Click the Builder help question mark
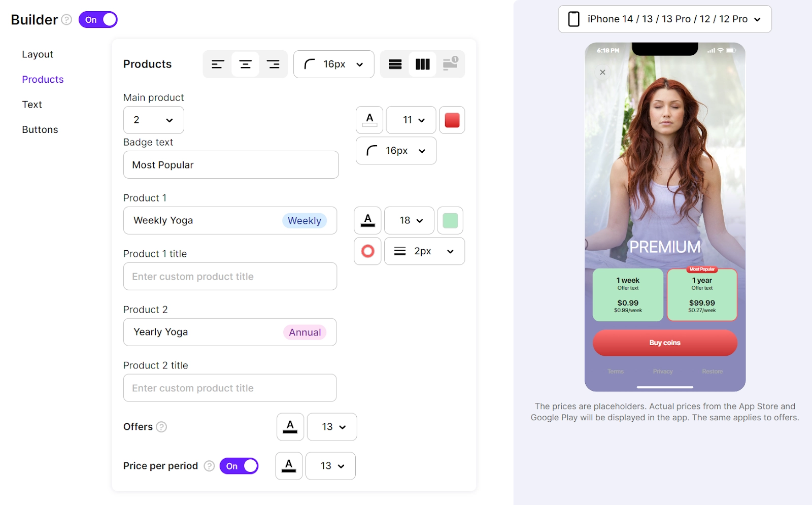Viewport: 812px width, 505px height. click(66, 20)
